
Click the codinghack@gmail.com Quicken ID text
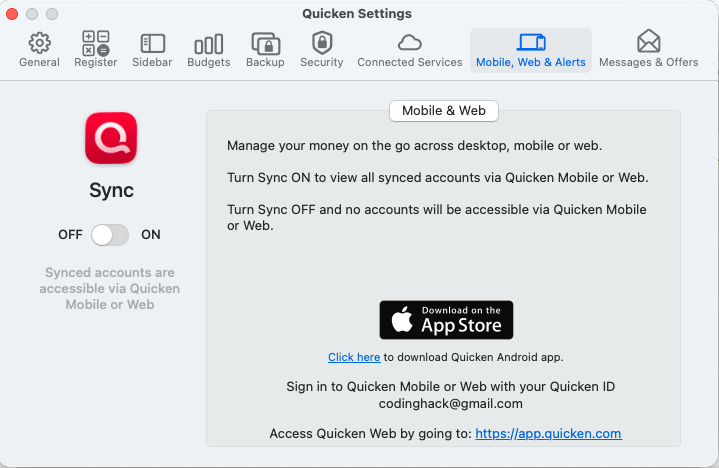click(451, 404)
